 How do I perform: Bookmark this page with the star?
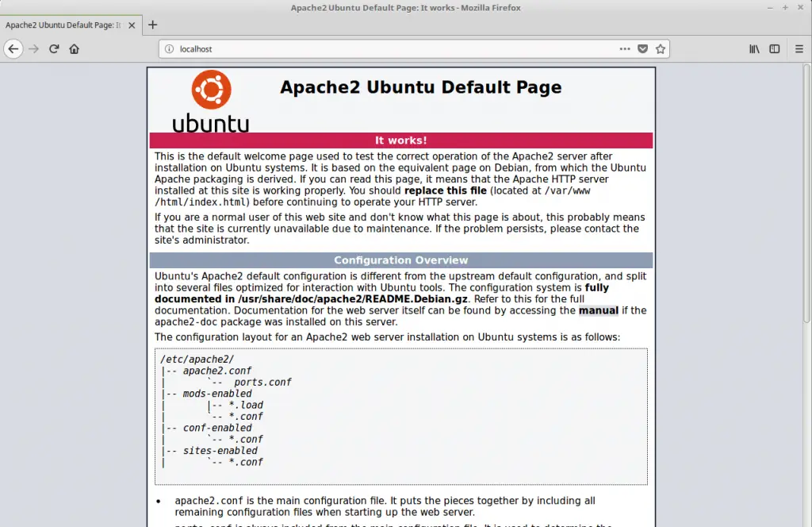tap(661, 48)
